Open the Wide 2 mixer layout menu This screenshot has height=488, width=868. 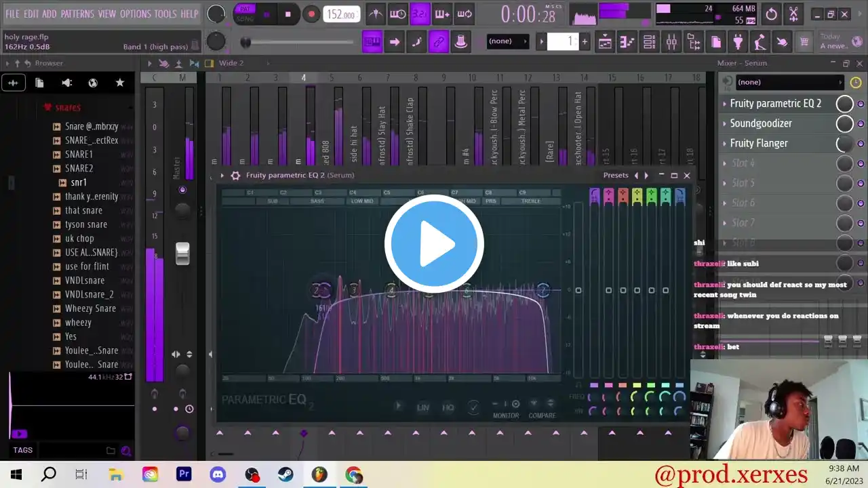(x=231, y=63)
